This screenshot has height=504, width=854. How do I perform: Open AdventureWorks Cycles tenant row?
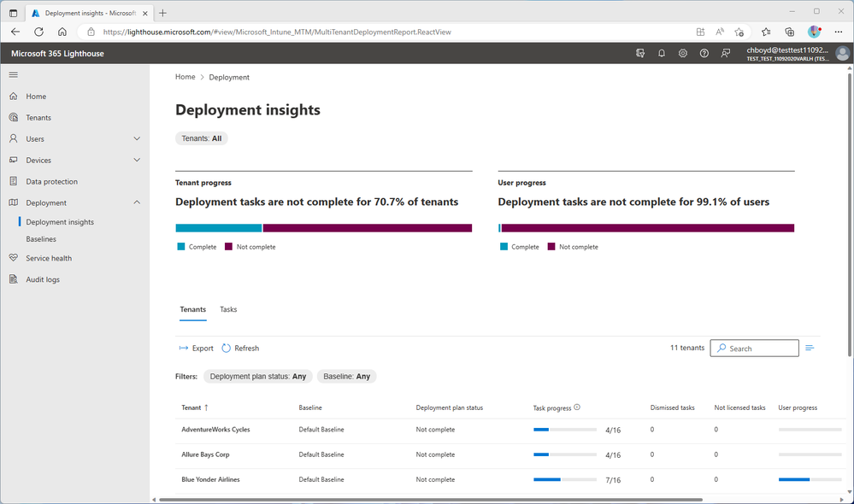pos(215,430)
